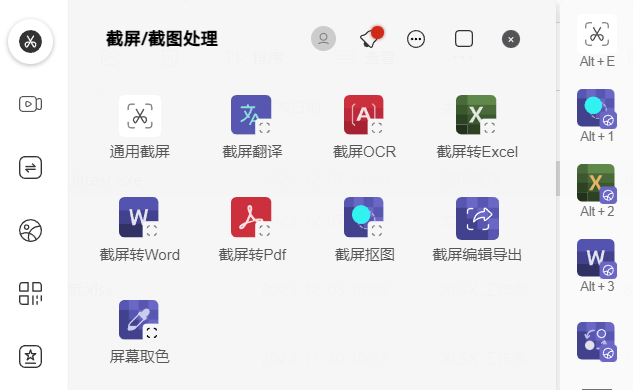The height and width of the screenshot is (390, 633).
Task: Launch 截屏转Pdf tool
Action: click(x=251, y=217)
